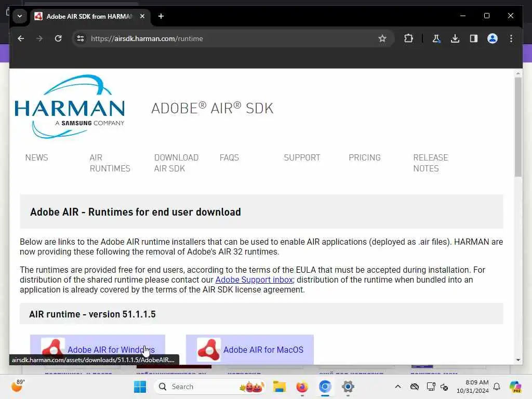Open the clock showing 8:09 AM
The image size is (532, 399).
(x=473, y=387)
